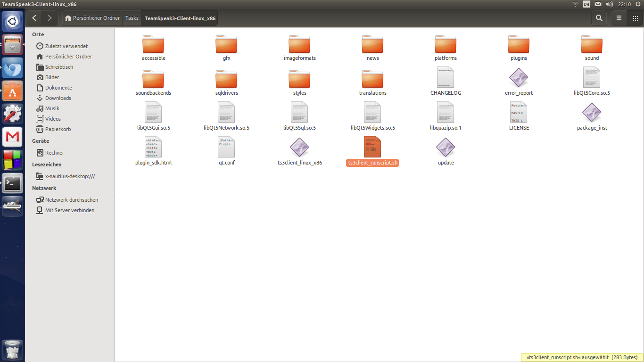Go forward with the right arrow button

(50, 18)
